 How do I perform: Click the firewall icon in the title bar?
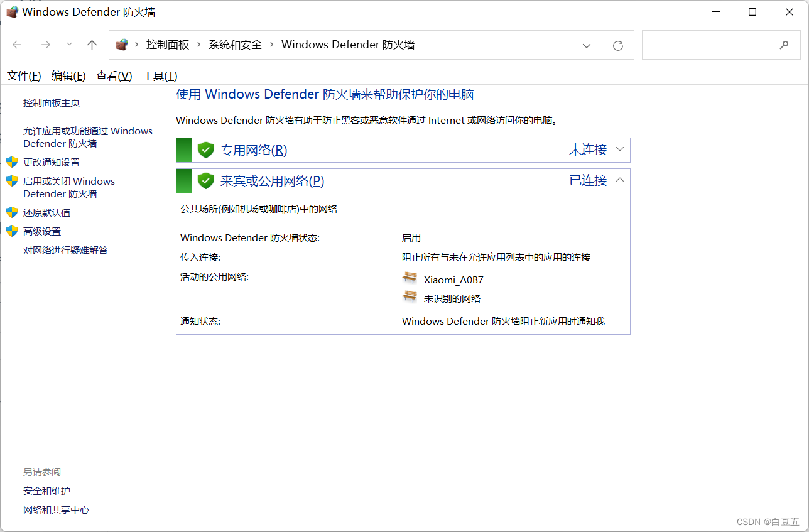pos(12,12)
